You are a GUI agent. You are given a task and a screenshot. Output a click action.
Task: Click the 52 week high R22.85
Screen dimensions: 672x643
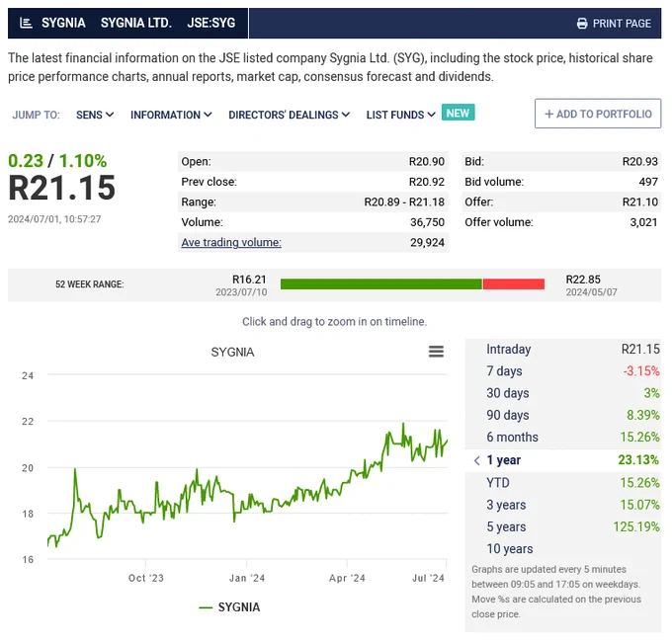[583, 280]
